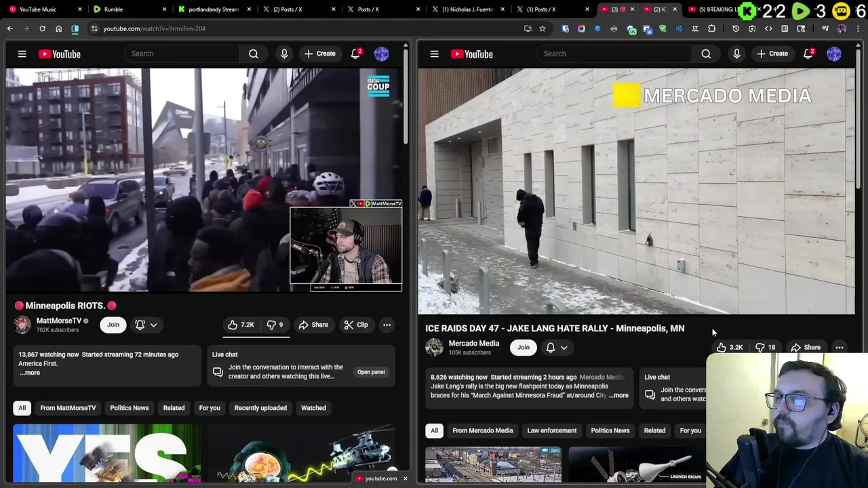The width and height of the screenshot is (868, 488).
Task: View site information next to the URL
Action: (x=94, y=28)
